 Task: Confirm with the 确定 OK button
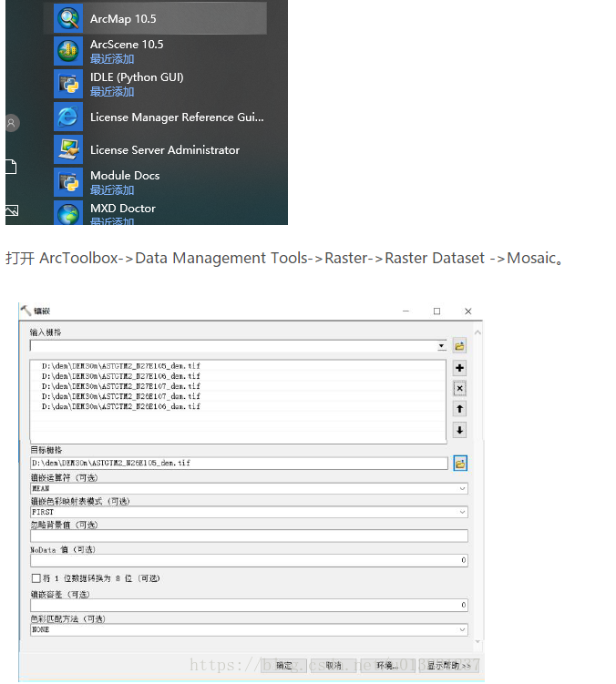[x=283, y=666]
